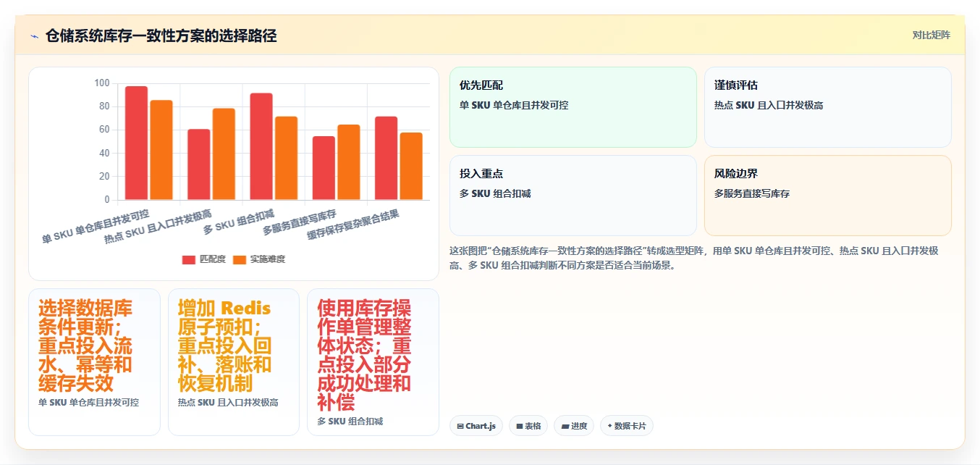980x465 pixels.
Task: Click the red 匹配度 bar for 缓存保存复杂聚合结果
Action: click(x=386, y=158)
